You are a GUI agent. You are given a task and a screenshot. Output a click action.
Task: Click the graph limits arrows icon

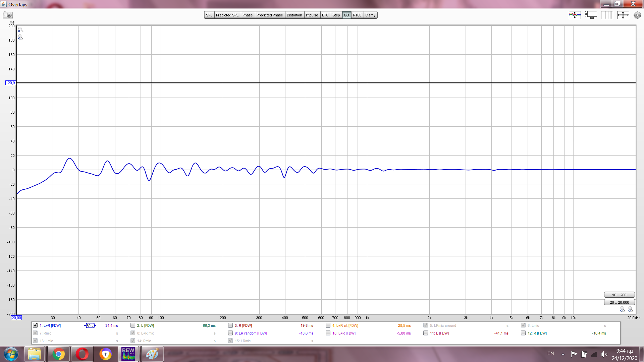point(623,15)
